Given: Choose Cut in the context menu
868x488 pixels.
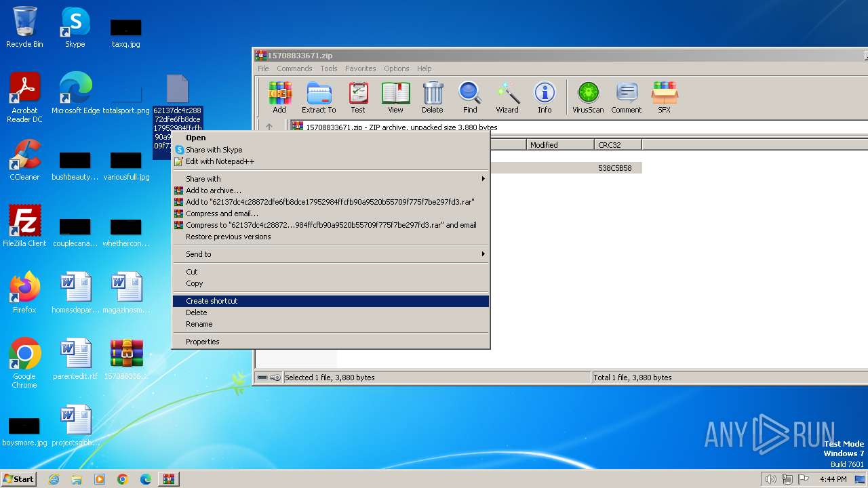Looking at the screenshot, I should 331,272.
